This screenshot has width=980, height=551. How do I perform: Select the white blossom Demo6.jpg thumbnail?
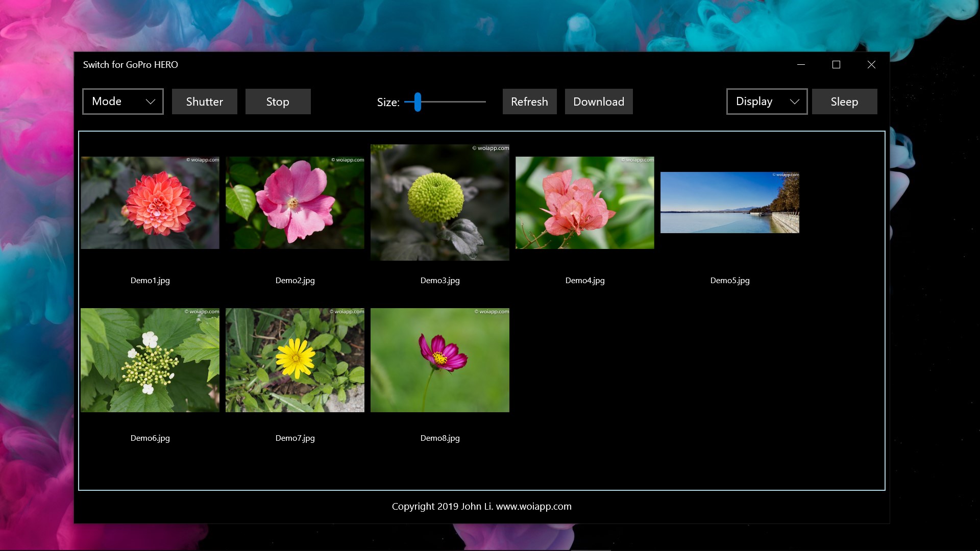[x=150, y=360]
